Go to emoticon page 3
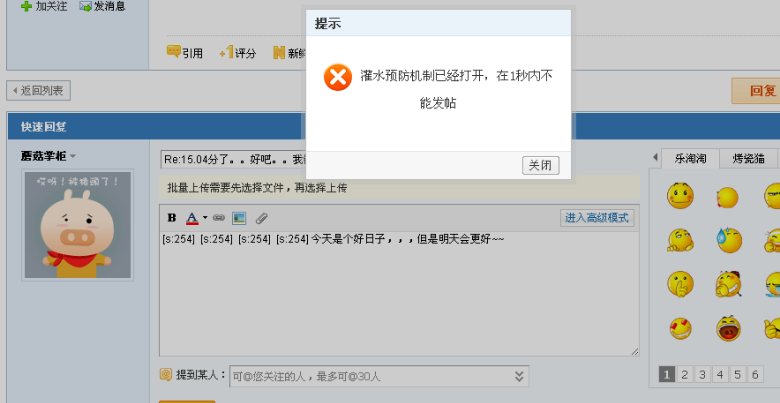The height and width of the screenshot is (403, 780). tap(702, 374)
